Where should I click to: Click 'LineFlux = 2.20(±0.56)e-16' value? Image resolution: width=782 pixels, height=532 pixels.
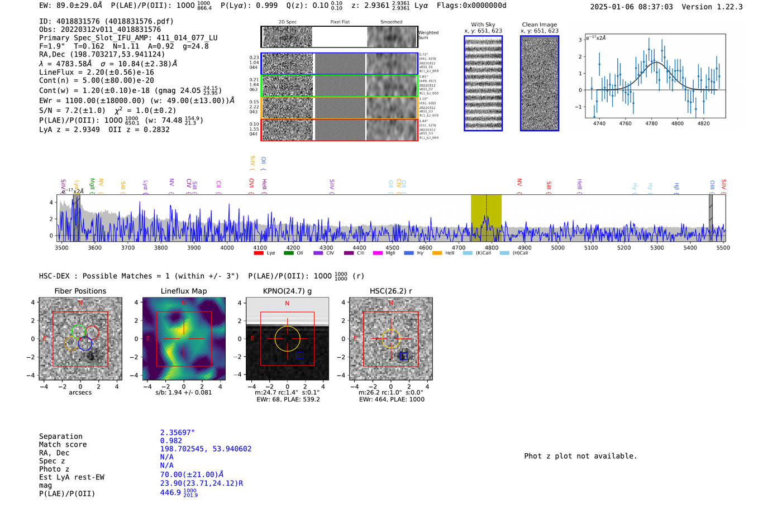coord(97,72)
